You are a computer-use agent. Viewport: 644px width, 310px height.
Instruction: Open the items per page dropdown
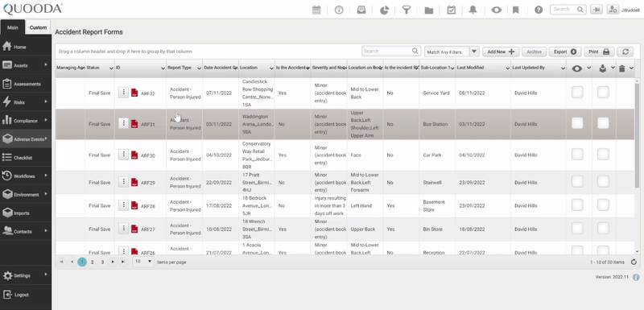[x=143, y=262]
